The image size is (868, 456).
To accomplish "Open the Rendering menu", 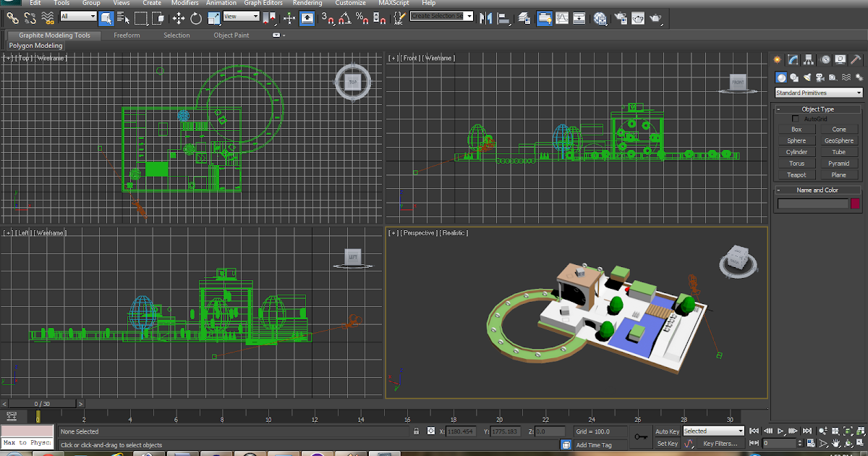I will [x=307, y=3].
